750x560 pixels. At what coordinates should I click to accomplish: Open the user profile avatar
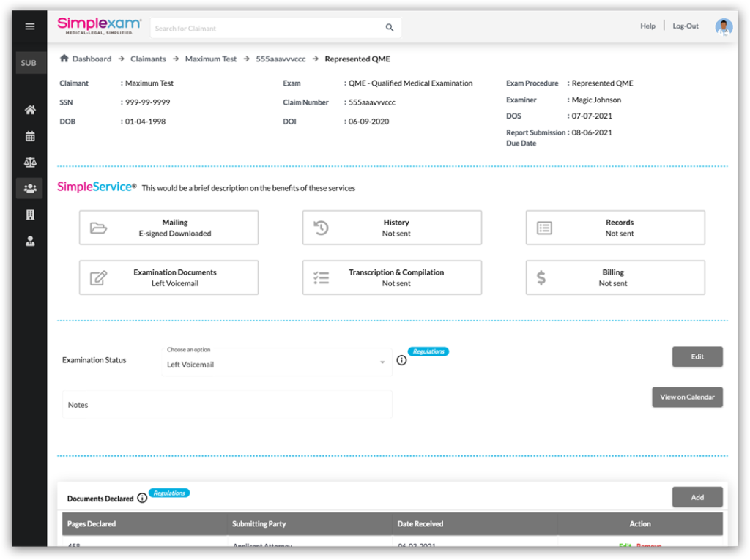point(723,27)
